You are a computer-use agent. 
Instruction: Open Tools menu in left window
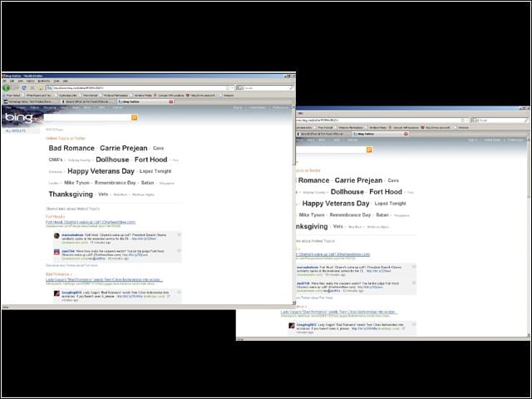point(57,81)
